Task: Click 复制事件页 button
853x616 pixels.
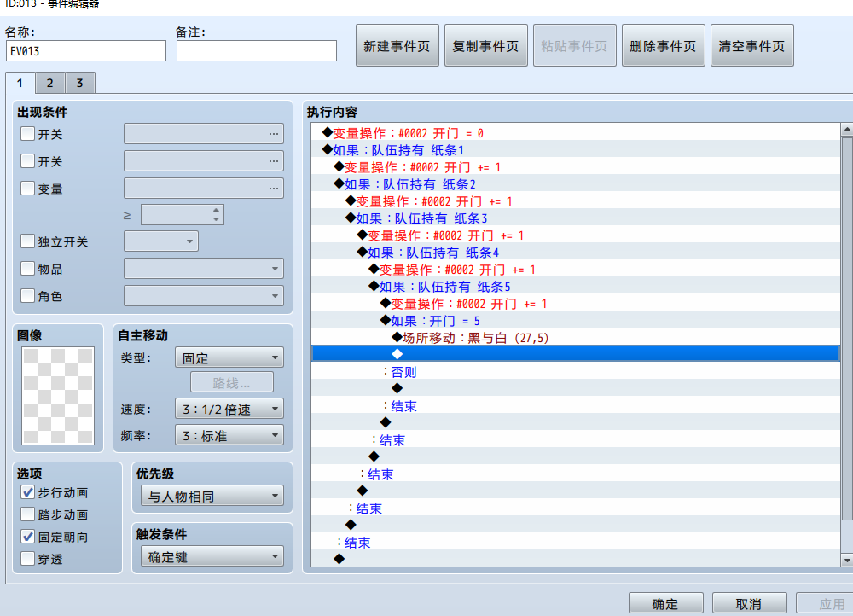Action: click(x=486, y=46)
